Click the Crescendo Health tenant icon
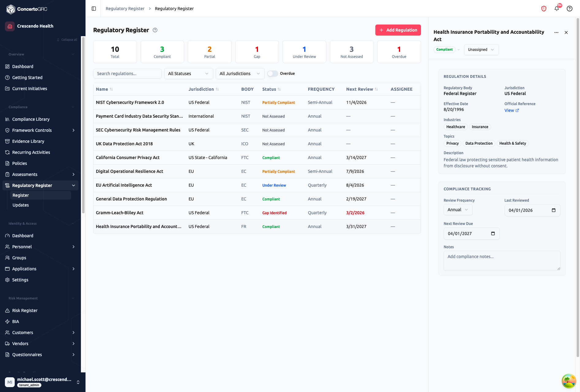Image resolution: width=580 pixels, height=392 pixels. tap(10, 26)
